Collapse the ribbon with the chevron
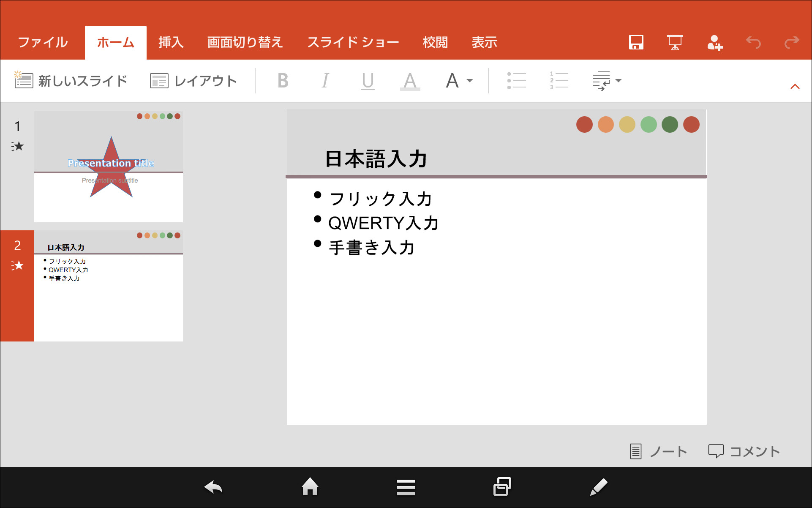The width and height of the screenshot is (812, 508). pyautogui.click(x=796, y=86)
